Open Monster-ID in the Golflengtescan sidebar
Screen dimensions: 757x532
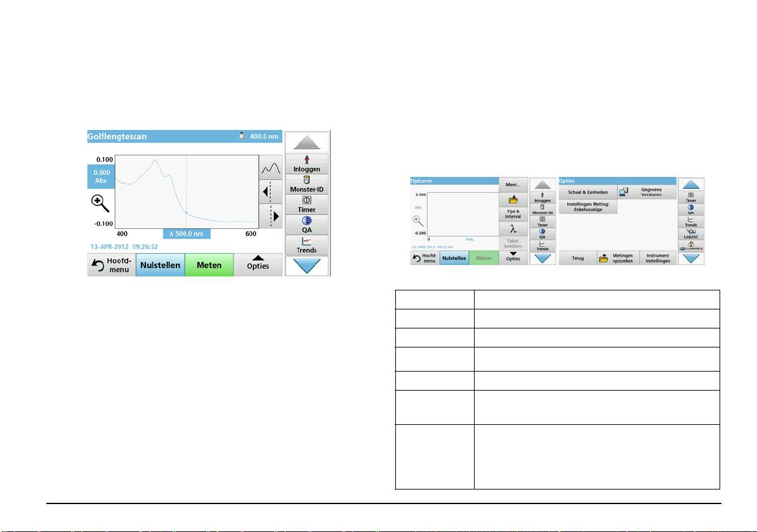[306, 184]
